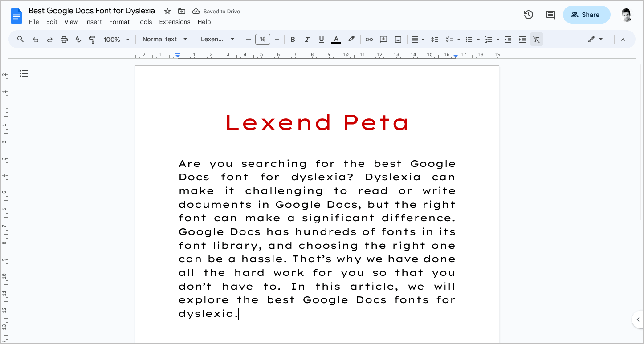The width and height of the screenshot is (644, 344).
Task: Open the text alignment dropdown
Action: pos(418,40)
